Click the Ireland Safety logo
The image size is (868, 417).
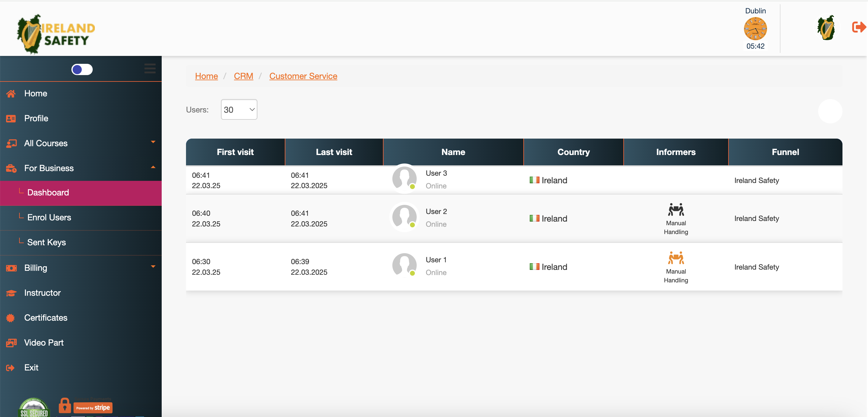[x=56, y=34]
